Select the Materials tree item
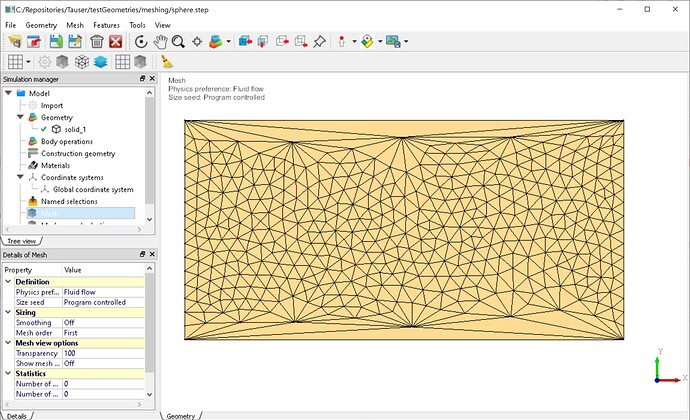The image size is (690, 420). point(55,165)
